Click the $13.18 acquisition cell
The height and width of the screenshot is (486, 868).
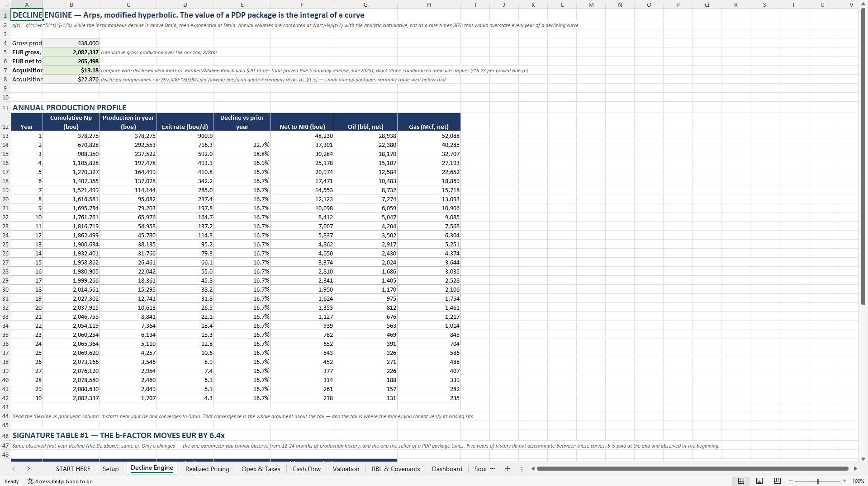(x=71, y=70)
